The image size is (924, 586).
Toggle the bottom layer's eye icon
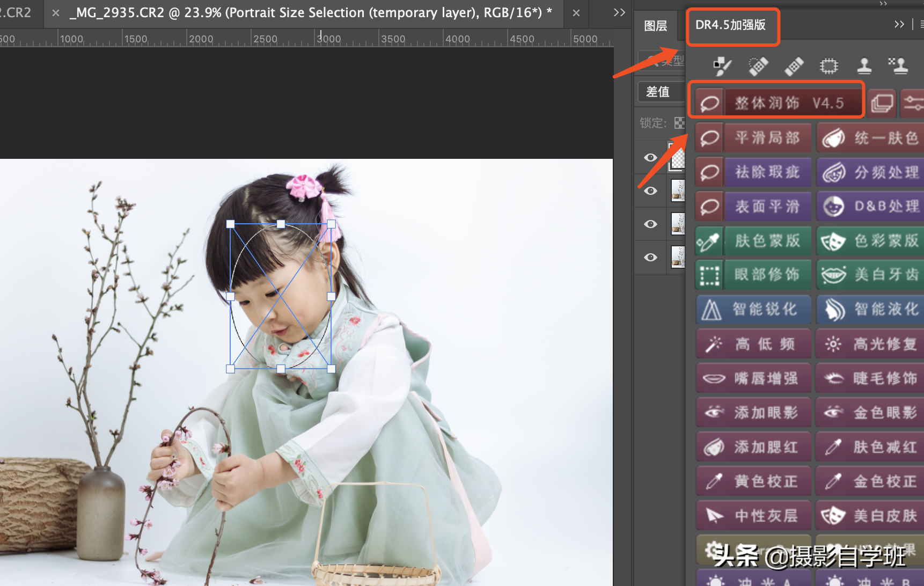650,258
